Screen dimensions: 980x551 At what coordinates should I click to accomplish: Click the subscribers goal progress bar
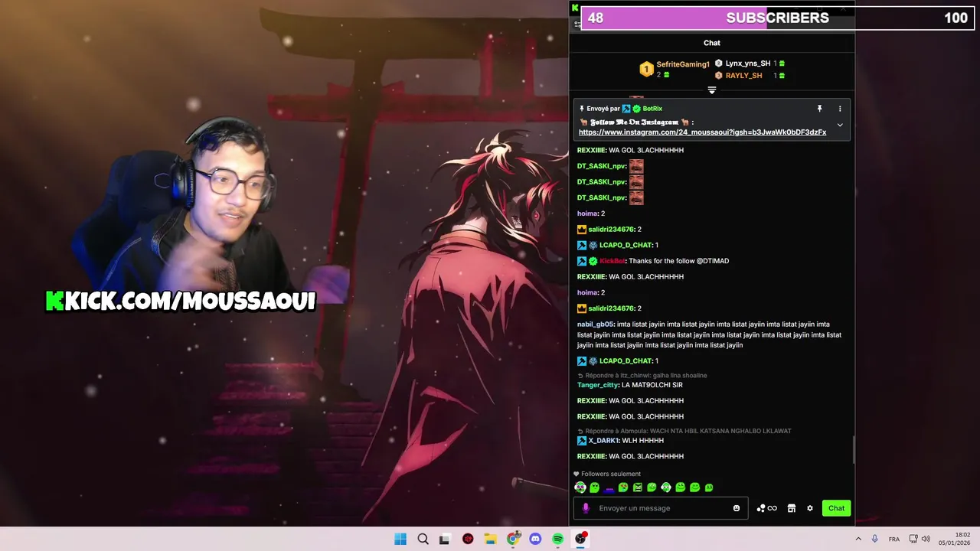coord(777,18)
